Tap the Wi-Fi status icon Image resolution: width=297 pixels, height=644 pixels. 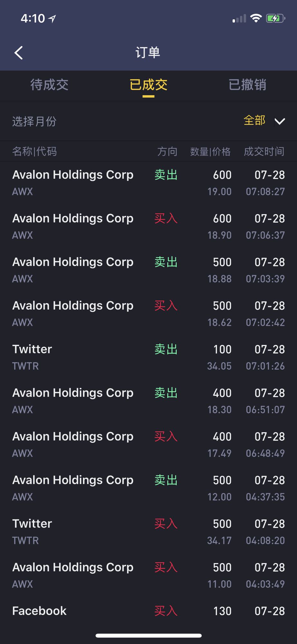point(256,18)
